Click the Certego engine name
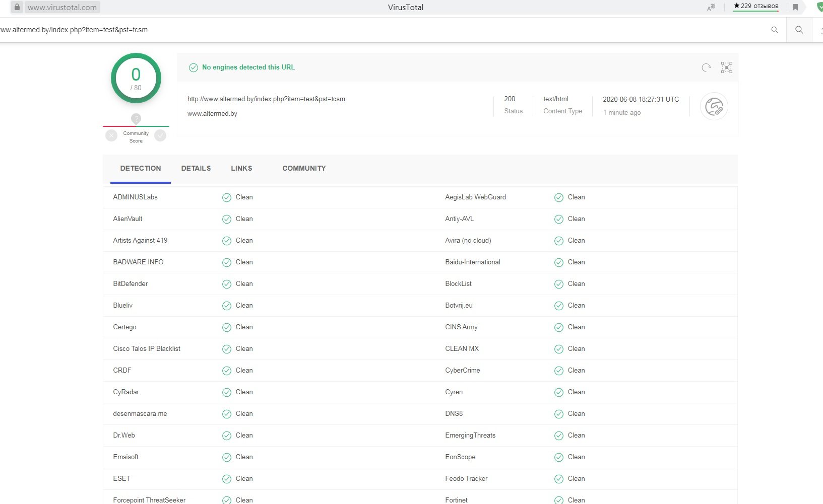The width and height of the screenshot is (823, 504). point(124,327)
